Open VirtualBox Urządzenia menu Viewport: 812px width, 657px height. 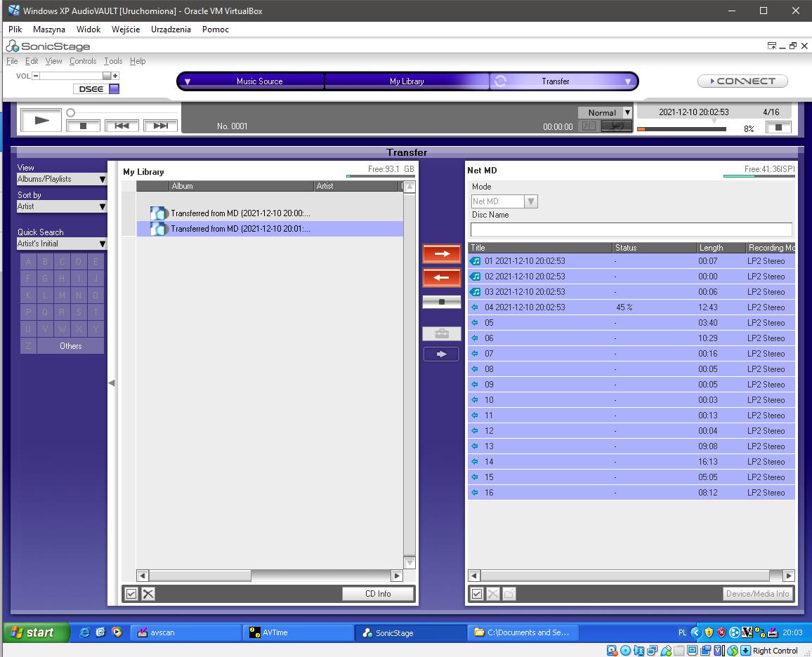[171, 29]
